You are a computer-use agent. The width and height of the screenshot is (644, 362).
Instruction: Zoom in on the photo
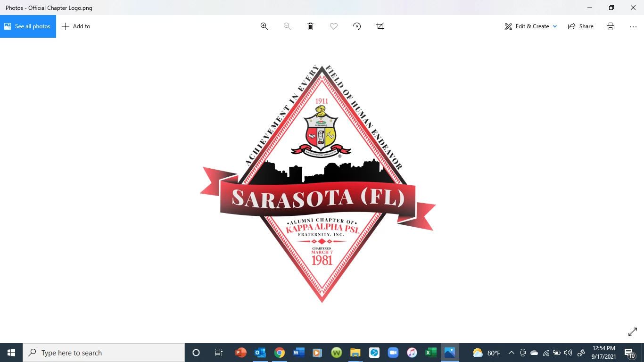click(x=264, y=26)
